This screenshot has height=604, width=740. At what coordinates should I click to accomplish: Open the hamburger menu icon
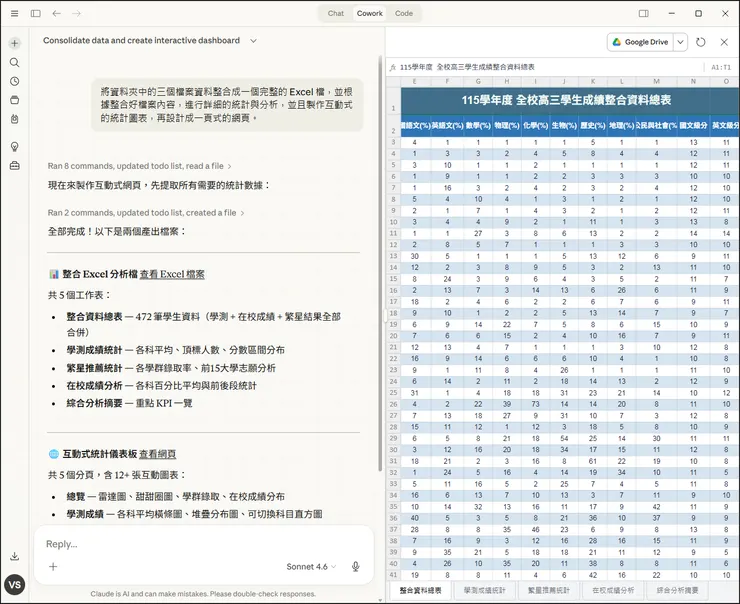15,13
